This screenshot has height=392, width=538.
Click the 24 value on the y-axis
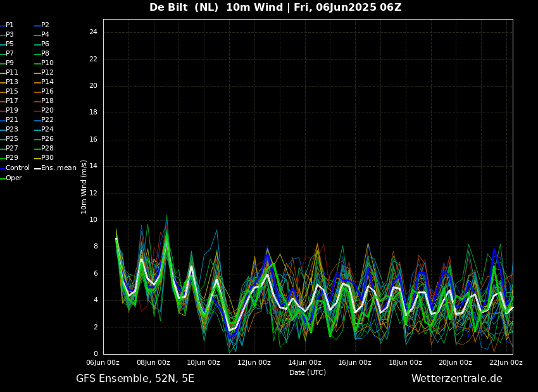click(93, 32)
